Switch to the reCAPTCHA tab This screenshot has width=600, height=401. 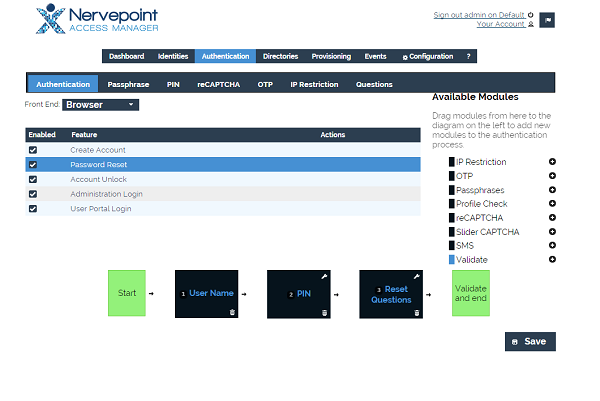pyautogui.click(x=218, y=85)
